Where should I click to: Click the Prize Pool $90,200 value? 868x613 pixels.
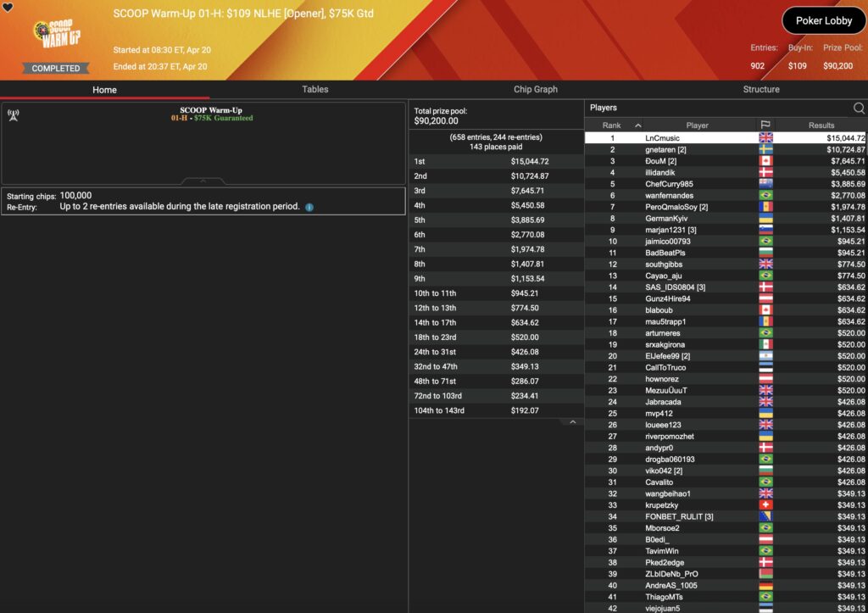click(x=837, y=66)
